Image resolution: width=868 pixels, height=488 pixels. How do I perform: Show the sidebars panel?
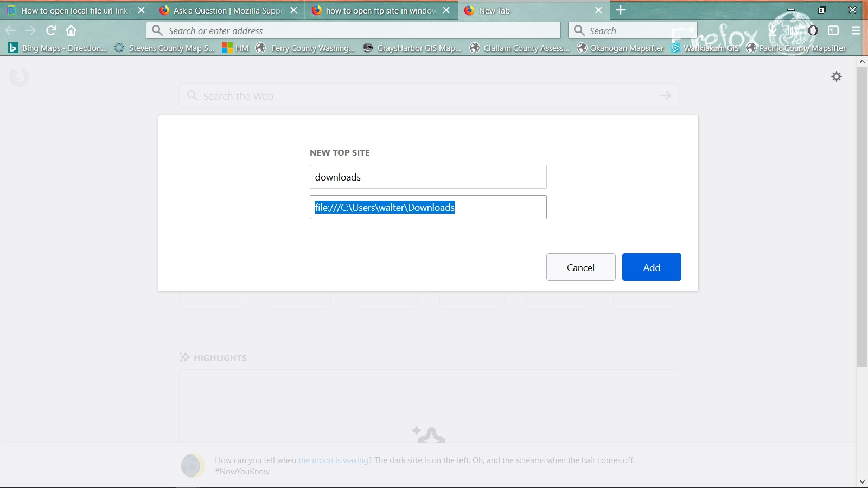pyautogui.click(x=833, y=30)
